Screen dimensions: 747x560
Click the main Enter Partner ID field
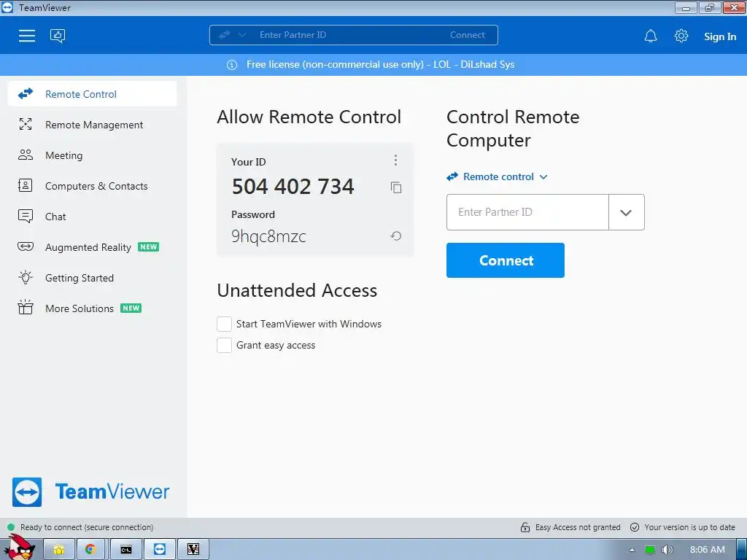(x=527, y=212)
